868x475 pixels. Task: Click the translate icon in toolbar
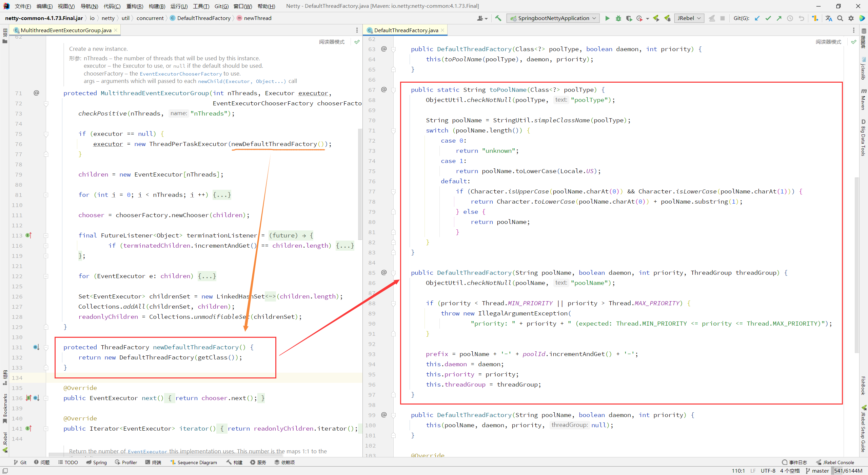click(829, 18)
